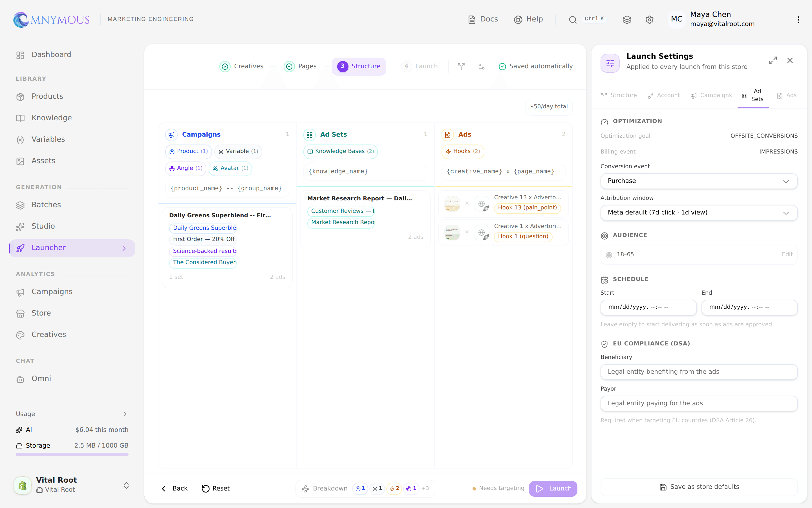Open the layers stack icon in header
This screenshot has width=812, height=508.
pyautogui.click(x=627, y=19)
